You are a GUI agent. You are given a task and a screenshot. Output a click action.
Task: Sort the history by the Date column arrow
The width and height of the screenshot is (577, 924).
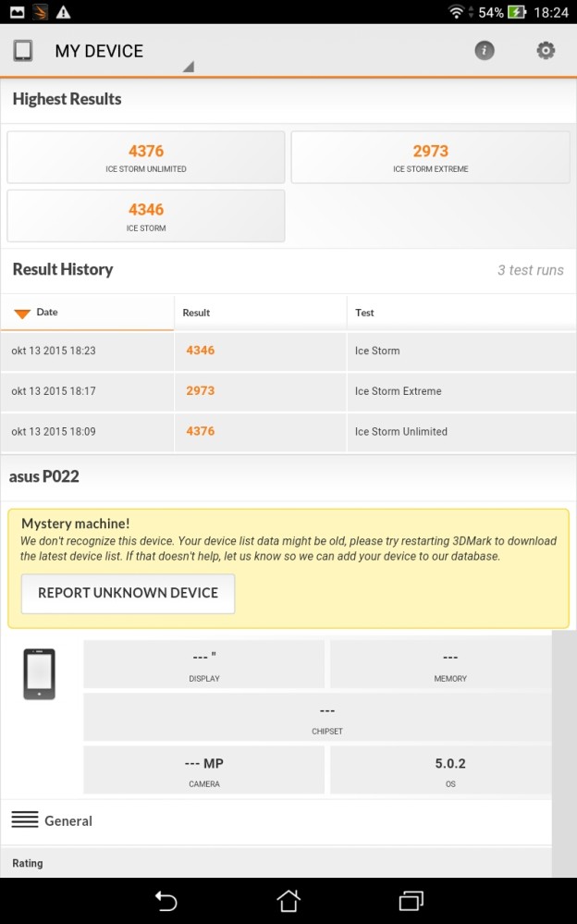pyautogui.click(x=22, y=314)
